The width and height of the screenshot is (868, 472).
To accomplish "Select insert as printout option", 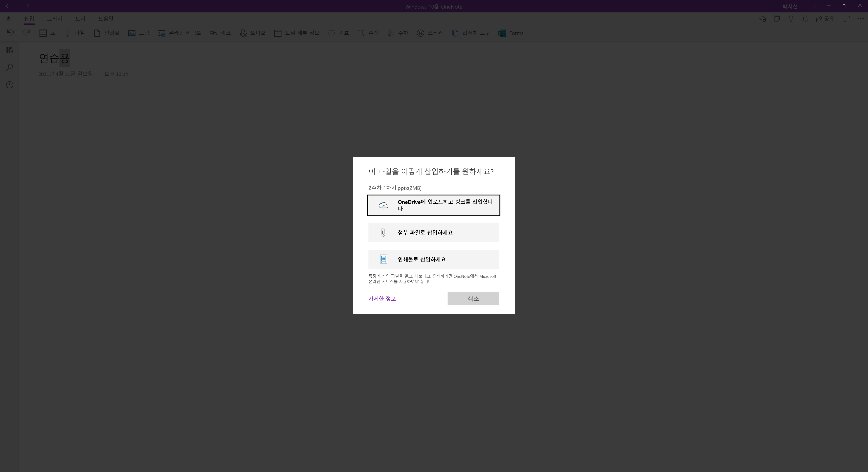I will pyautogui.click(x=433, y=259).
